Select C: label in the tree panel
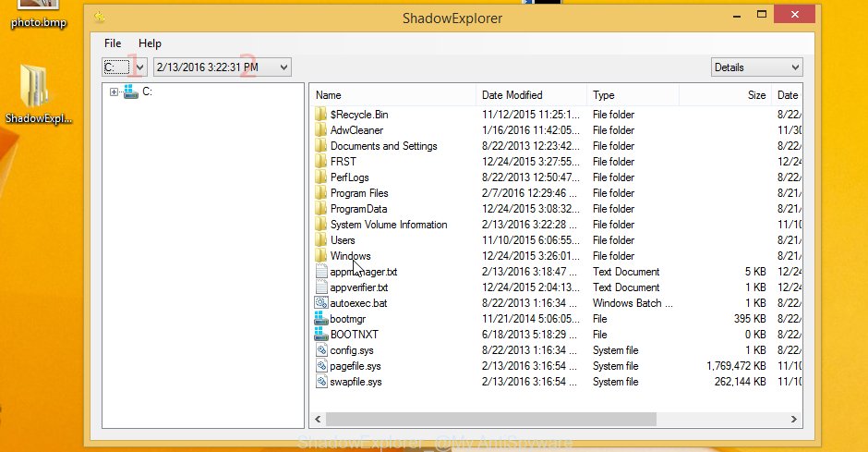 (x=147, y=92)
